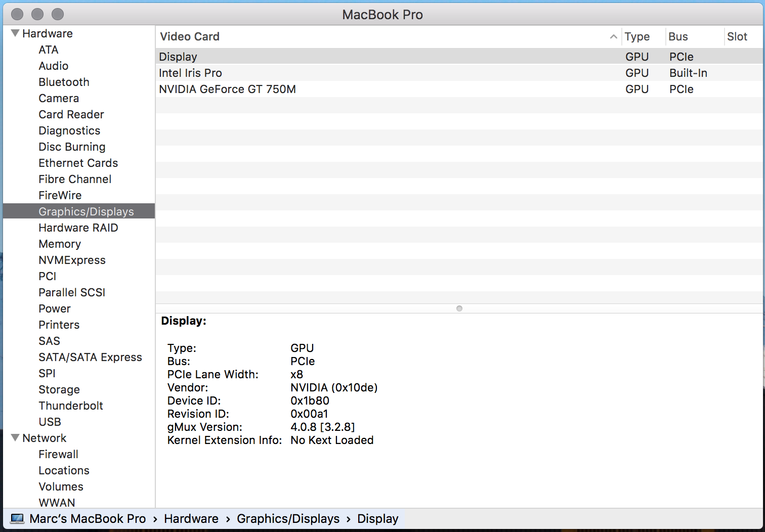The height and width of the screenshot is (532, 765).
Task: Show Storage information
Action: tap(59, 389)
